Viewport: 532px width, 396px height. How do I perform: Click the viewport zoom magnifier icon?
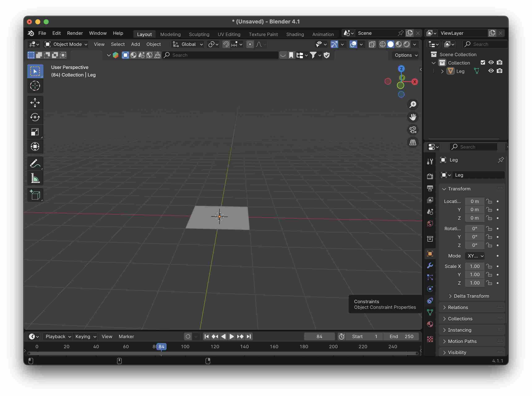point(413,105)
